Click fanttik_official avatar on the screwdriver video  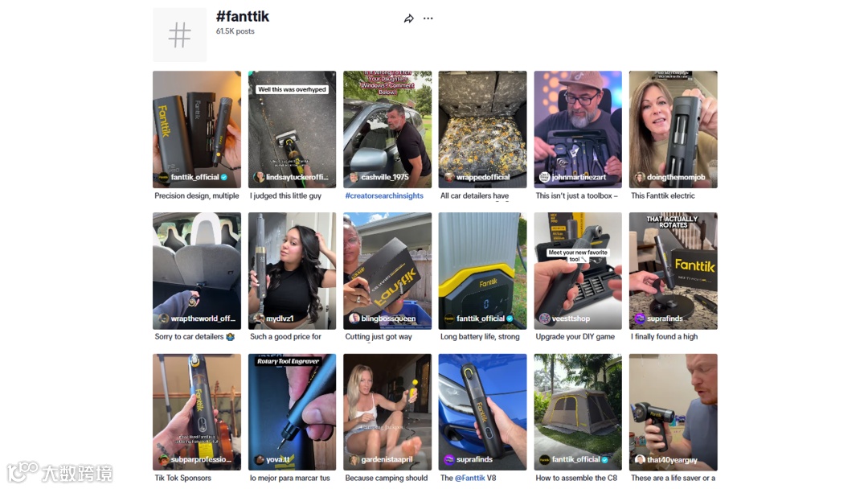tap(163, 177)
